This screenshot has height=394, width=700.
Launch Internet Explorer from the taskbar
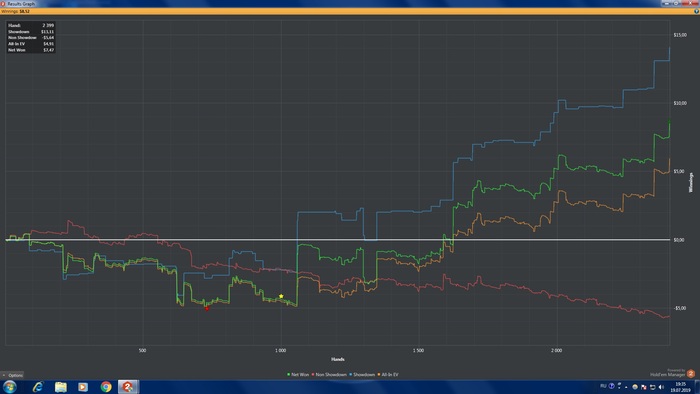(38, 386)
